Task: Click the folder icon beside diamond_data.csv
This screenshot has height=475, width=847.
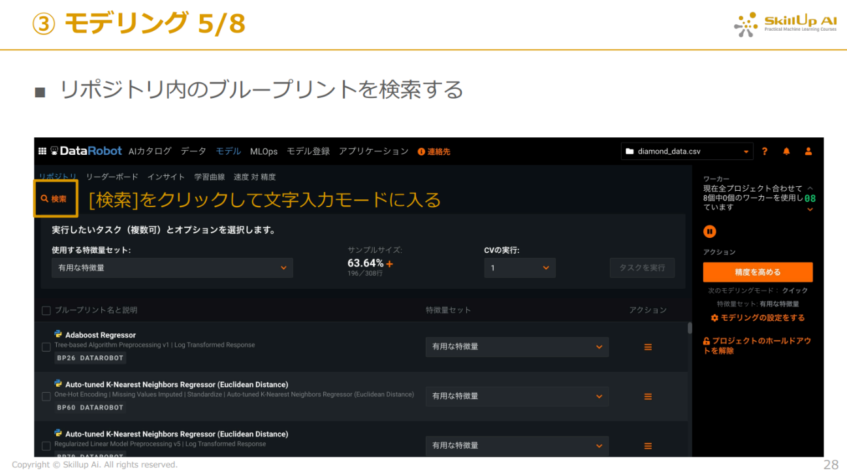Action: point(629,151)
